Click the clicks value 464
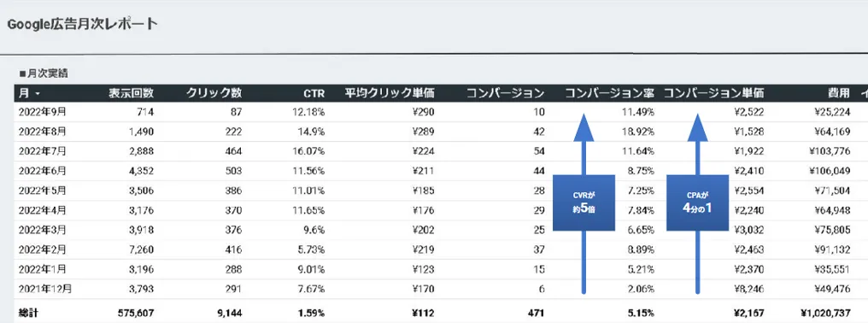Viewport: 868px width, 323px height. coord(233,150)
